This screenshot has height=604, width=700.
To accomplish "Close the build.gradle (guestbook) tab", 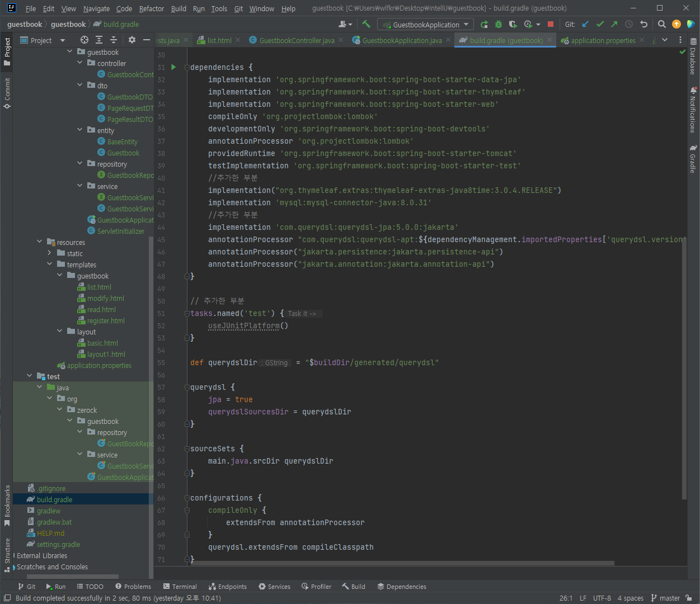I will (549, 40).
